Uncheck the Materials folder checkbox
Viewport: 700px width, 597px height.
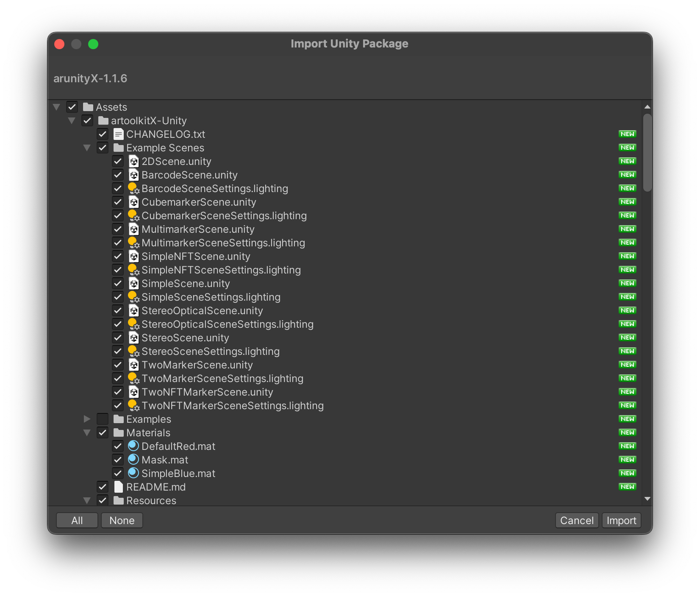(103, 432)
